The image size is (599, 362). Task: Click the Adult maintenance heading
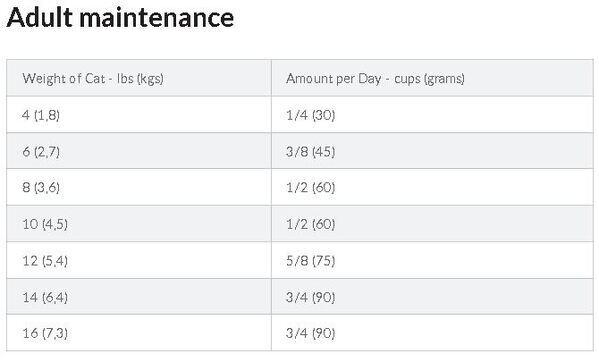[120, 18]
